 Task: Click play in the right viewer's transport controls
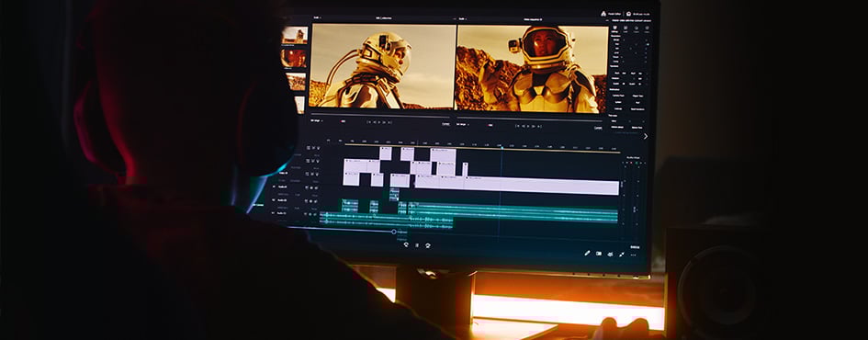tap(529, 126)
